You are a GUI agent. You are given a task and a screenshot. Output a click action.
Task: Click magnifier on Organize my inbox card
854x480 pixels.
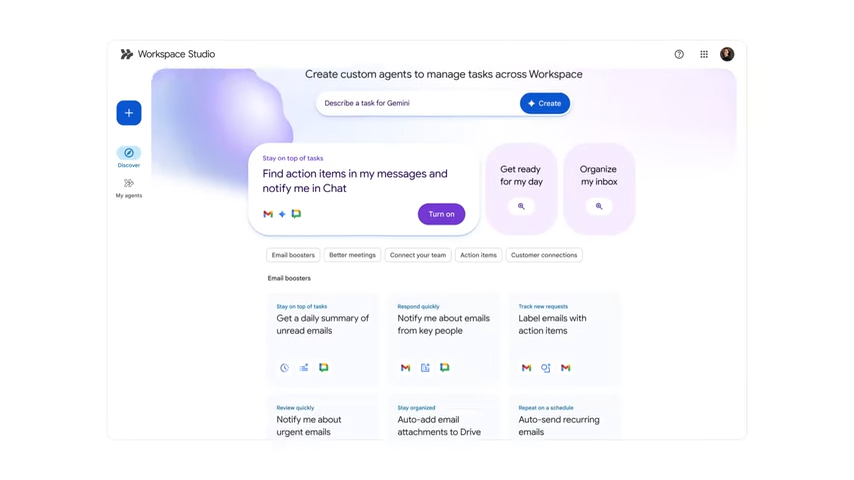coord(599,206)
